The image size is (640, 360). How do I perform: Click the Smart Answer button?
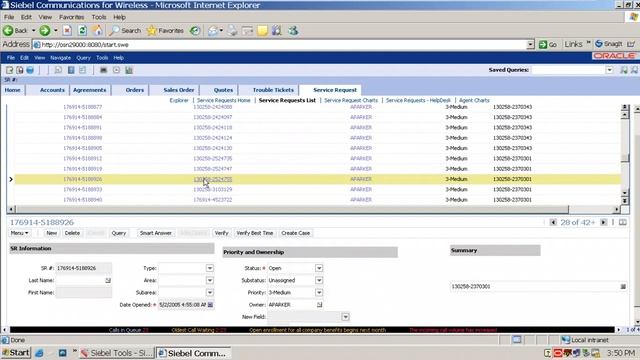(x=156, y=233)
